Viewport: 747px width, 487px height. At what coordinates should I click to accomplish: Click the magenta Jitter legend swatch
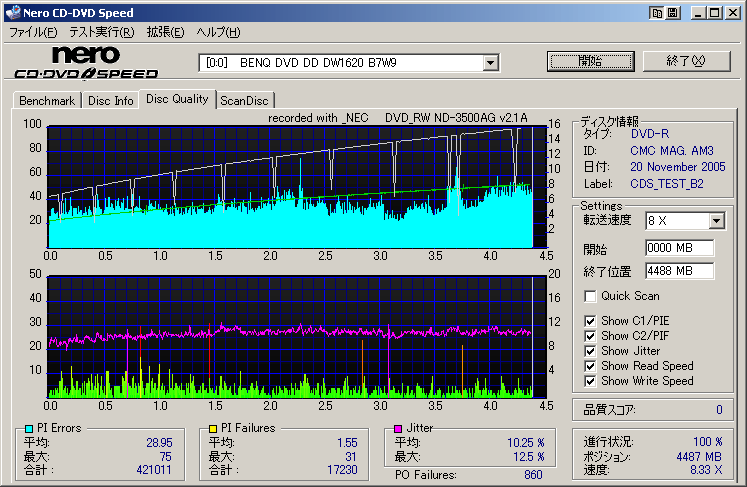398,428
